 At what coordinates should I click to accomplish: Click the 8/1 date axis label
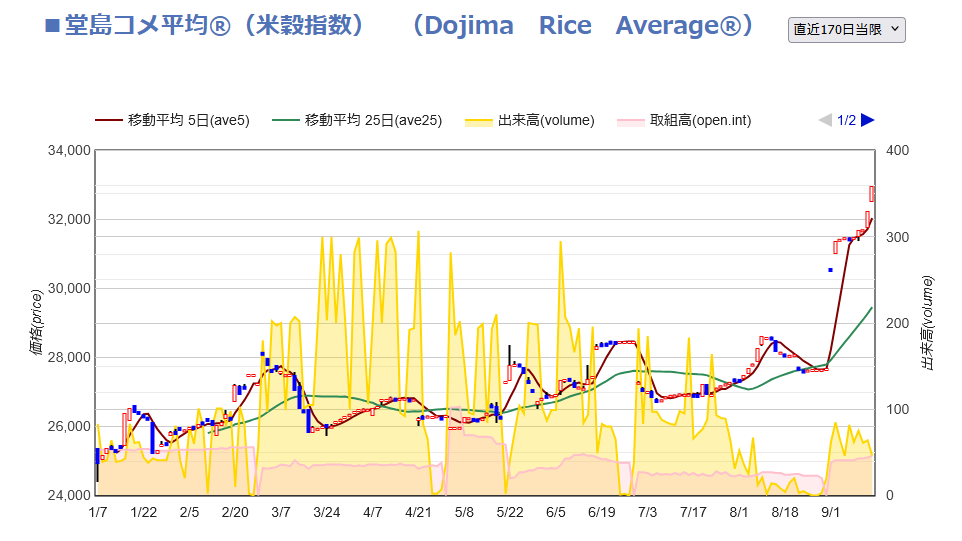(739, 512)
